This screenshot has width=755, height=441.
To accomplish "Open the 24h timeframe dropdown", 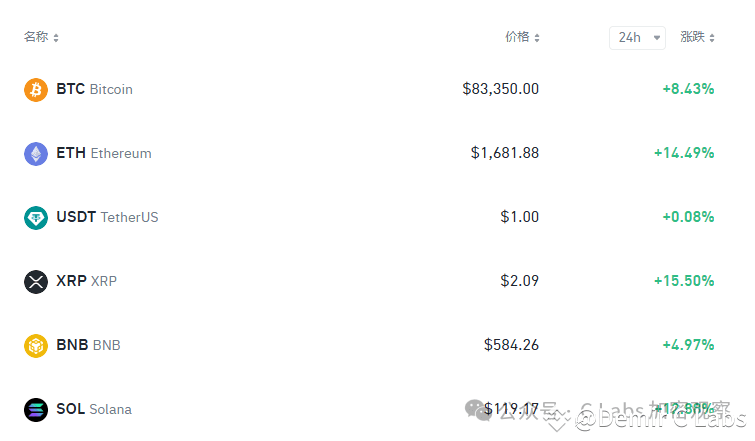I will point(637,38).
